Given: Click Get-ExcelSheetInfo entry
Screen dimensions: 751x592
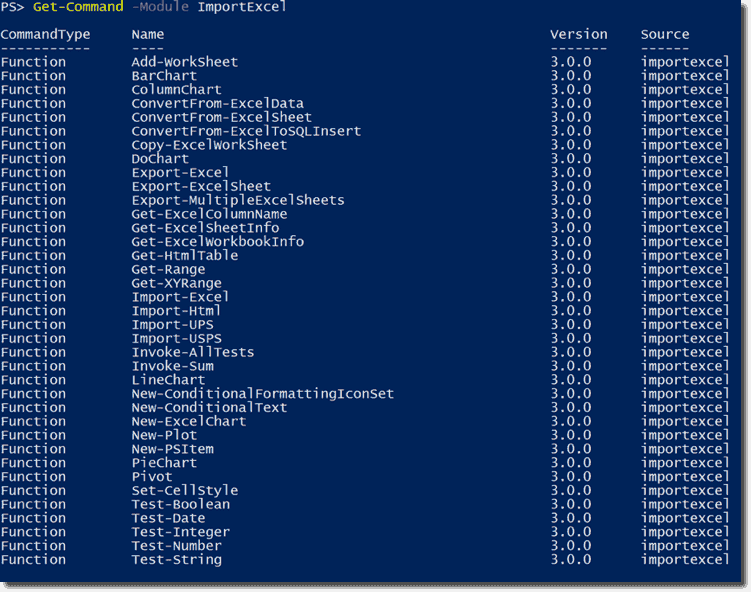Looking at the screenshot, I should pyautogui.click(x=205, y=228).
